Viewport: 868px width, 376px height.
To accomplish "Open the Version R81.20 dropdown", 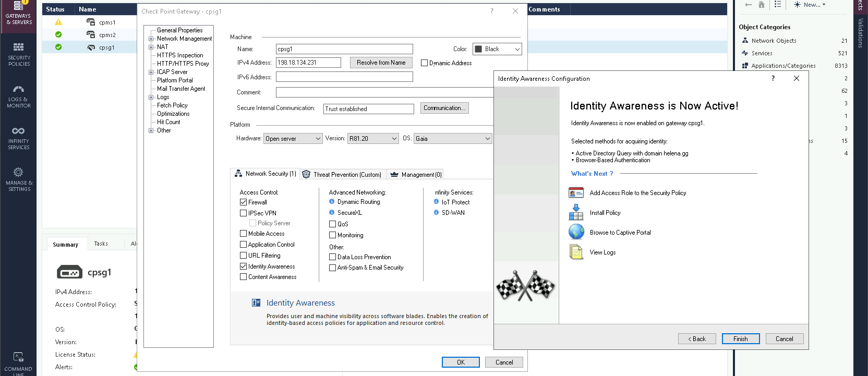I will pyautogui.click(x=373, y=139).
